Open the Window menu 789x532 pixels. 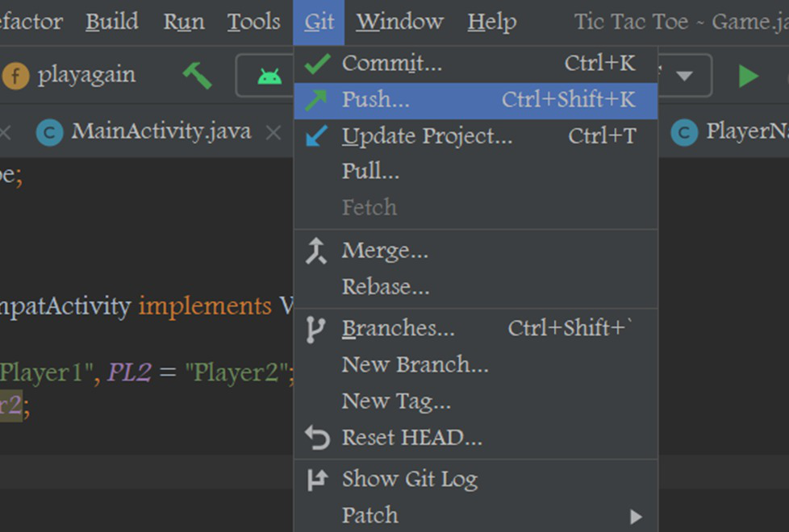[x=399, y=22]
